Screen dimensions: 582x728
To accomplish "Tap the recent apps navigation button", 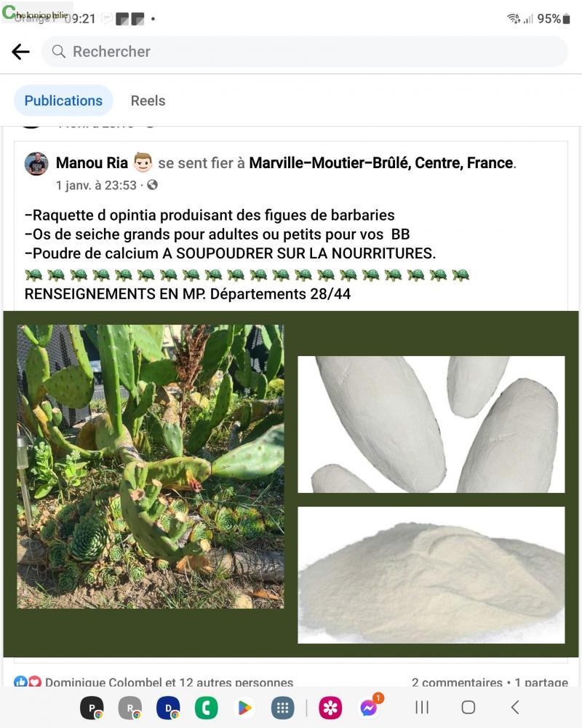I will tap(421, 708).
